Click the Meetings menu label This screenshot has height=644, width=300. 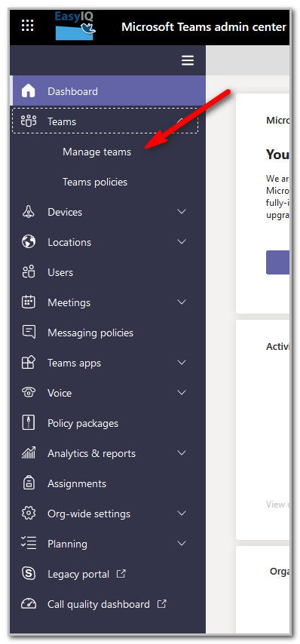coord(69,302)
